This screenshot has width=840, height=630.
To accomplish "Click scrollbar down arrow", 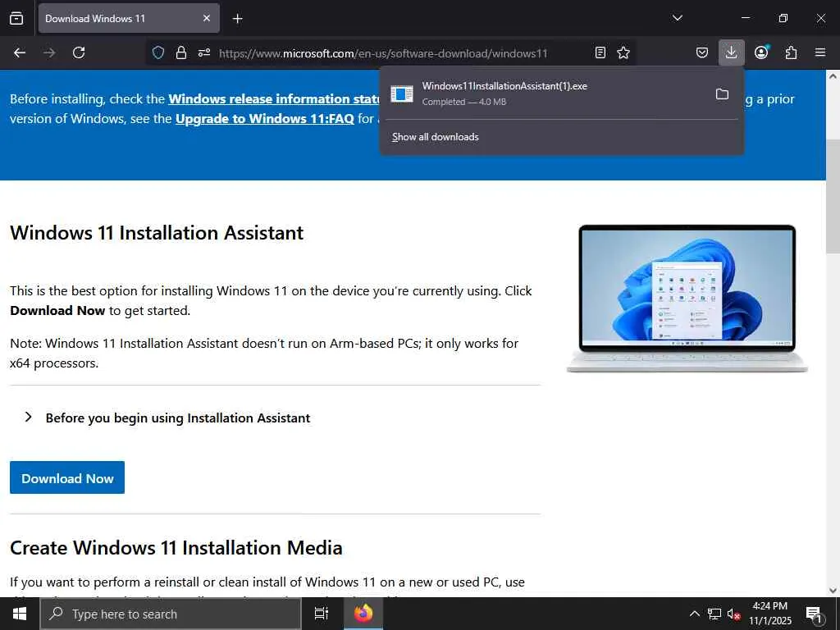I will click(x=833, y=591).
